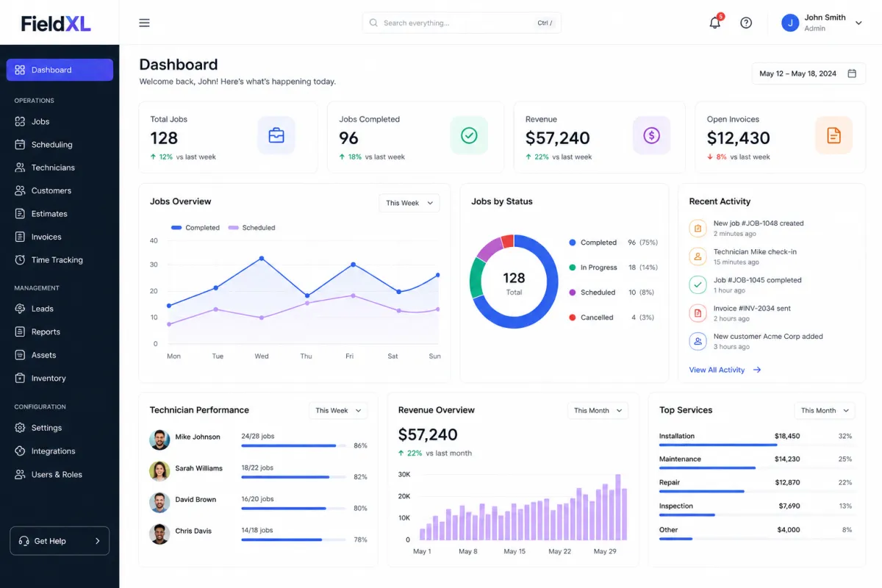Image resolution: width=882 pixels, height=588 pixels.
Task: Click the Open Invoices document icon
Action: (x=833, y=135)
